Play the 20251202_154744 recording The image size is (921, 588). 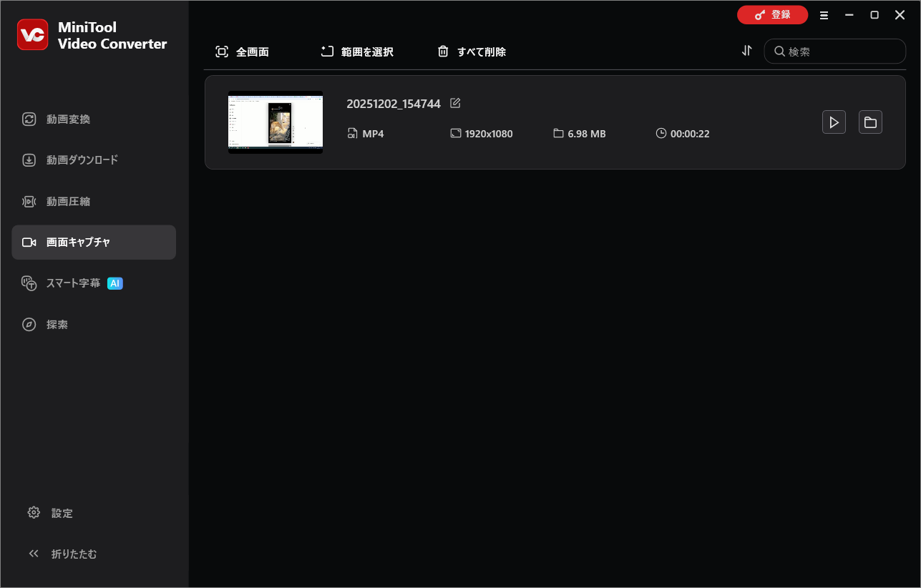[x=834, y=122]
